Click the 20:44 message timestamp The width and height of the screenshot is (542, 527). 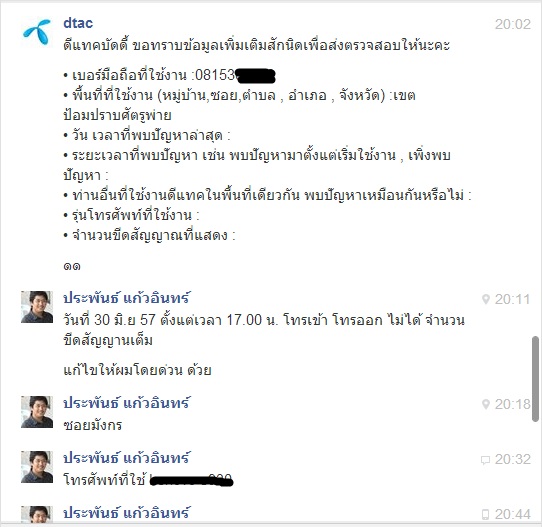(x=512, y=514)
